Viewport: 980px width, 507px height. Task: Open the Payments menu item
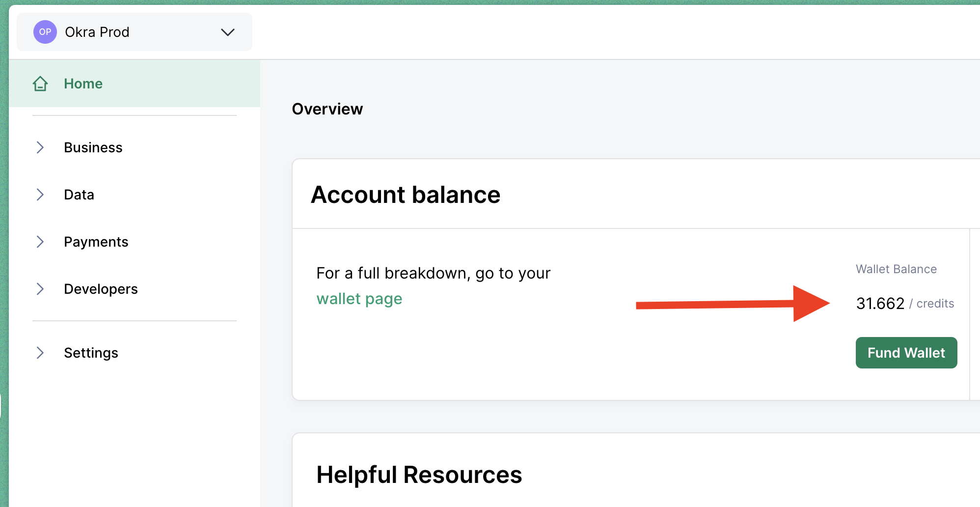[96, 242]
